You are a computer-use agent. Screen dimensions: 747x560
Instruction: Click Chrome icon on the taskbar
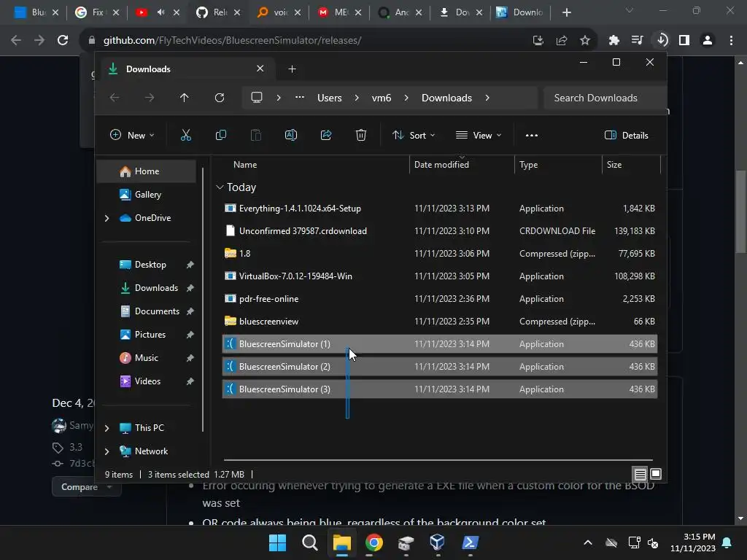[374, 542]
